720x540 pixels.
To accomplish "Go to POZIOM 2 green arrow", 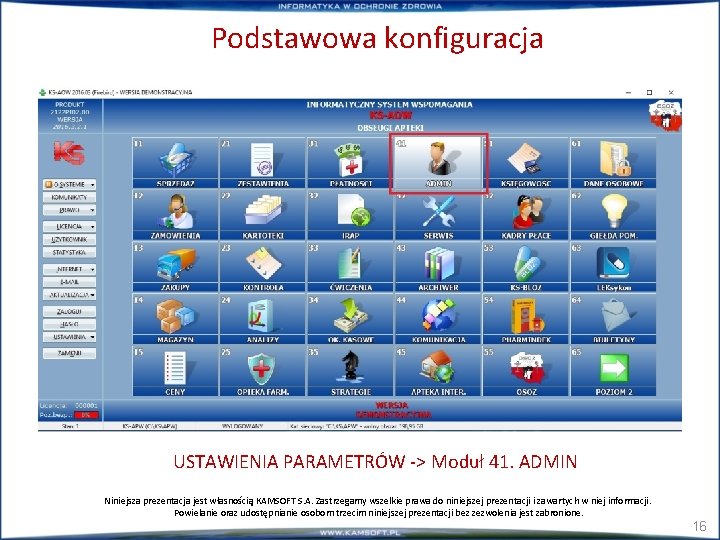I will click(x=613, y=371).
